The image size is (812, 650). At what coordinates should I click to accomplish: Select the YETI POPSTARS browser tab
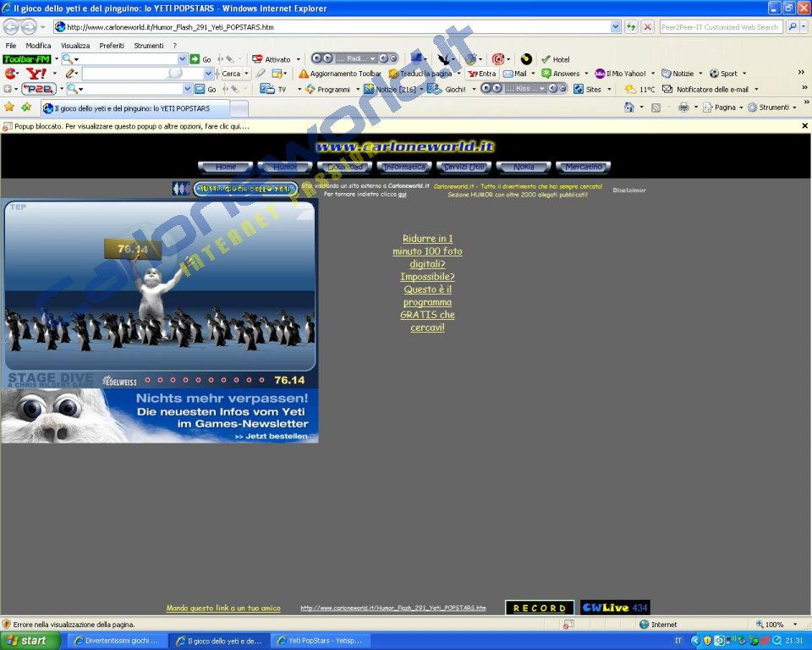(x=134, y=108)
